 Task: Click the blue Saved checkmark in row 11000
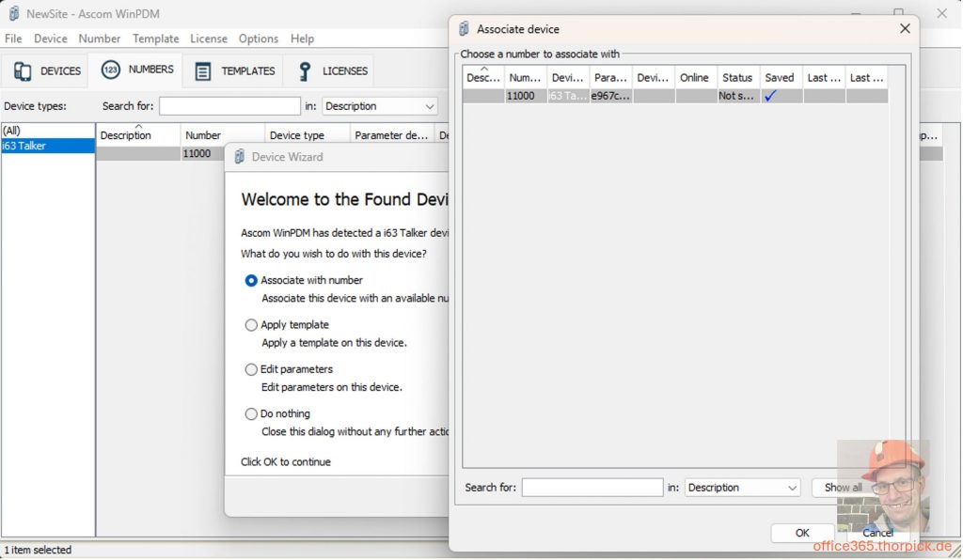[770, 96]
